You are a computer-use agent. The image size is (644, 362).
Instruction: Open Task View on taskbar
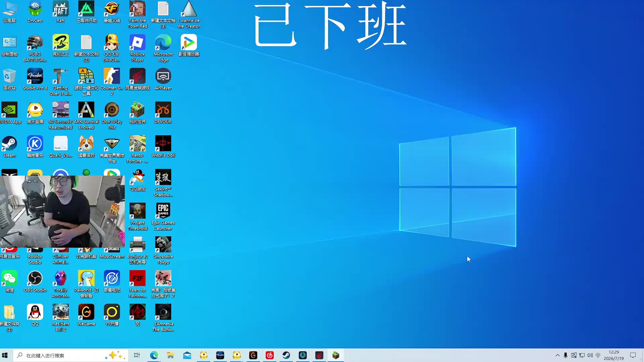[137, 355]
